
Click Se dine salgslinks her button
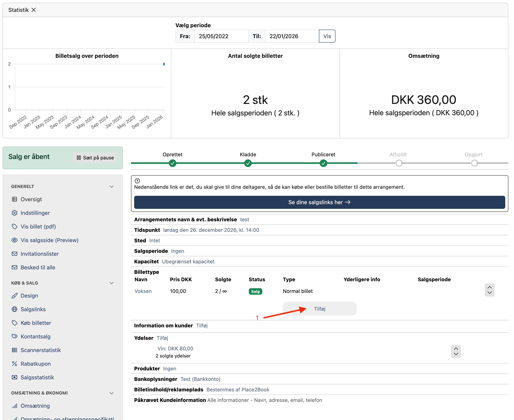click(x=319, y=202)
